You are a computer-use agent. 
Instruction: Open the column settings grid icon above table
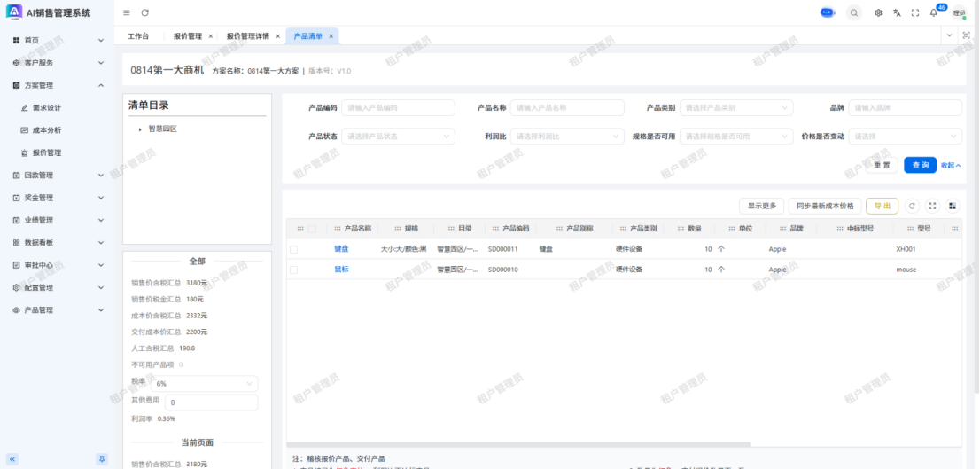pyautogui.click(x=953, y=206)
